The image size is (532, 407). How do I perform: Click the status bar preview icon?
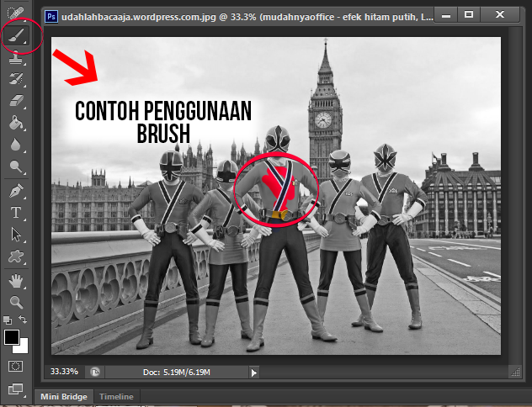point(95,372)
